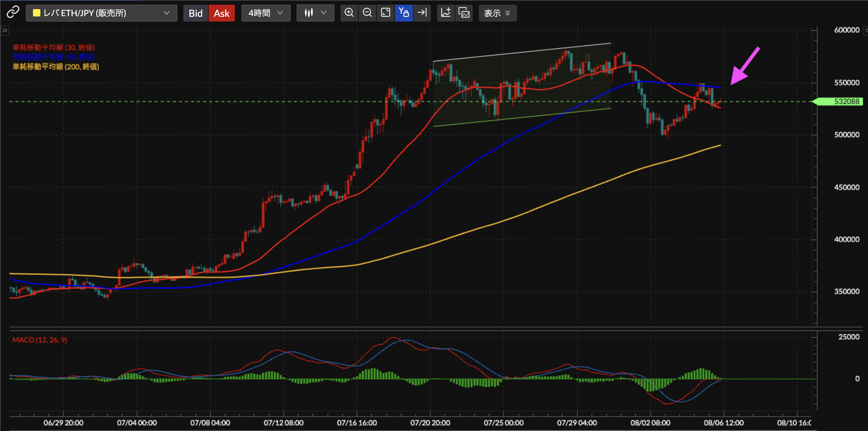Click the fit-to-screen icon

(385, 13)
